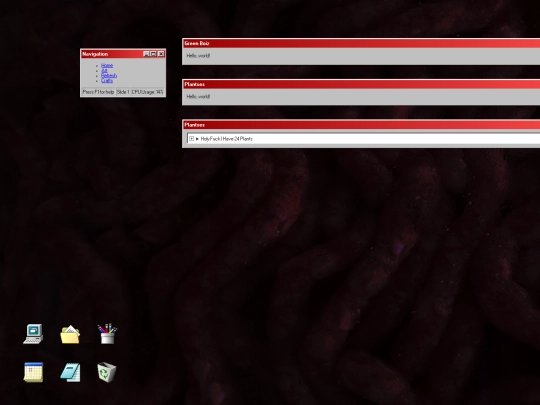Open the My Computer desktop icon

point(33,334)
